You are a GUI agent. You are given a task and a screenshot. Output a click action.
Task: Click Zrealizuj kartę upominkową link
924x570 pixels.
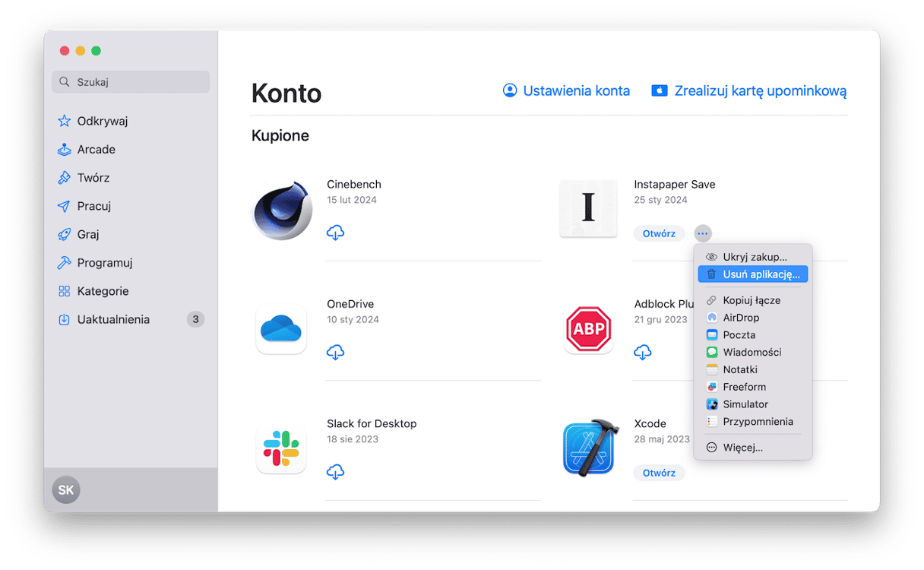749,91
